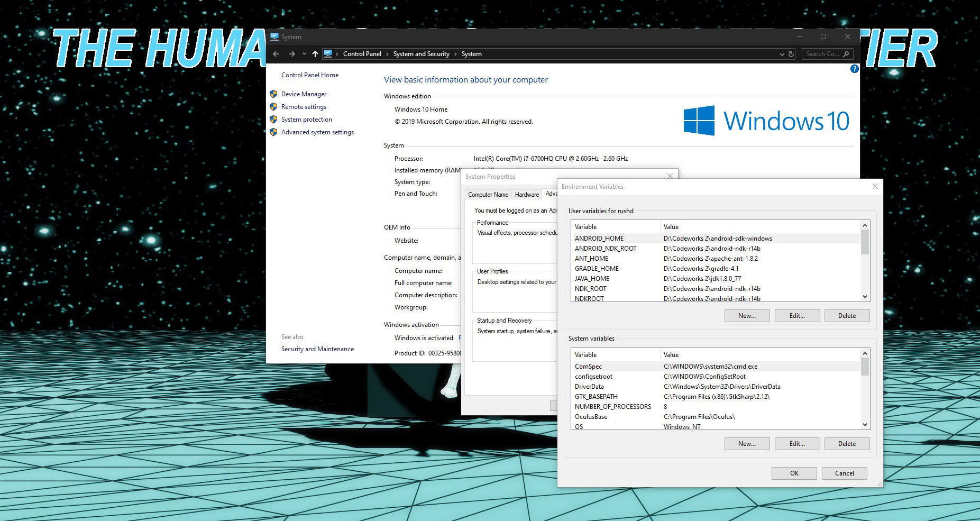Screen dimensions: 980x521
Task: Open help with the blue question mark icon
Action: (x=854, y=69)
